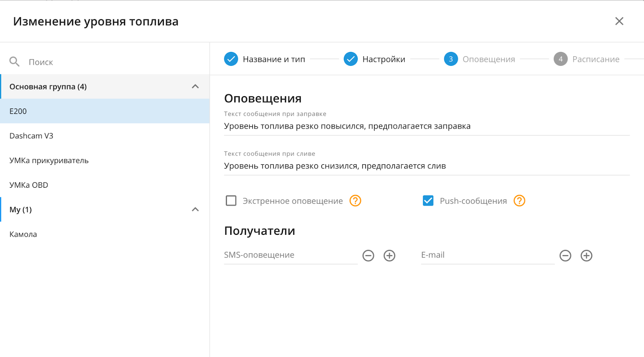The height and width of the screenshot is (357, 644).
Task: Collapse the Основная группа (4) list
Action: pyautogui.click(x=195, y=86)
